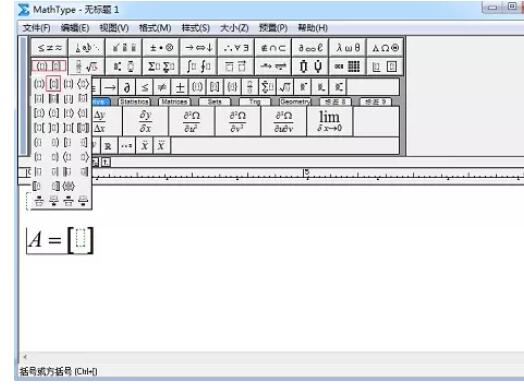Expand the miscellaneous symbols palette (∂∞ℓ)
The width and height of the screenshot is (524, 386).
click(310, 48)
